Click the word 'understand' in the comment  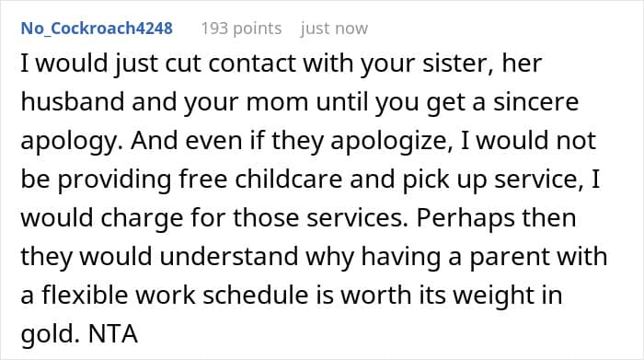(x=229, y=257)
